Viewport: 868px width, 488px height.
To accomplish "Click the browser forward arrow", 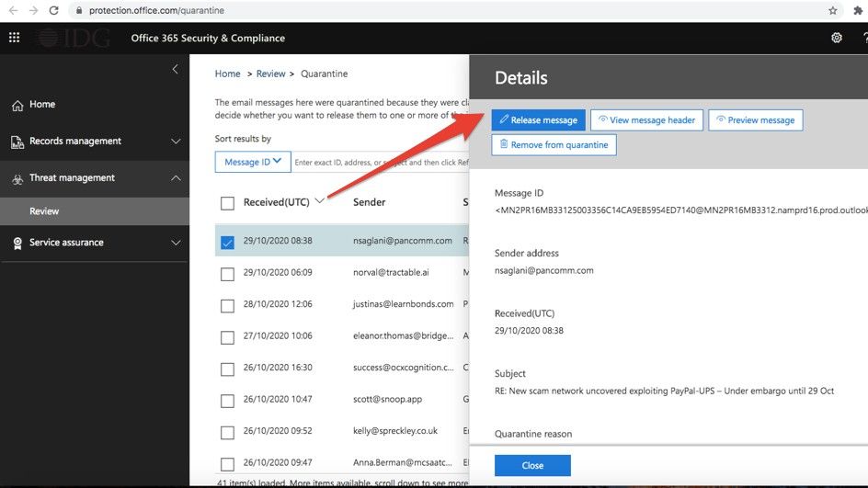I will [34, 10].
